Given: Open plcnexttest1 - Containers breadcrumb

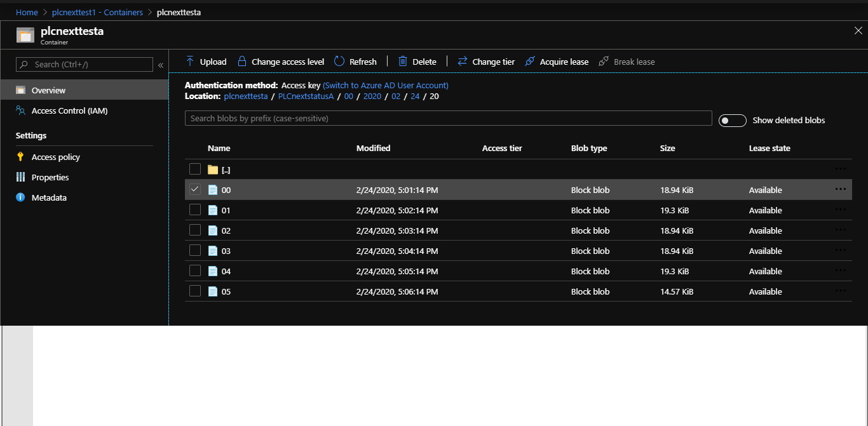Looking at the screenshot, I should click(x=97, y=12).
